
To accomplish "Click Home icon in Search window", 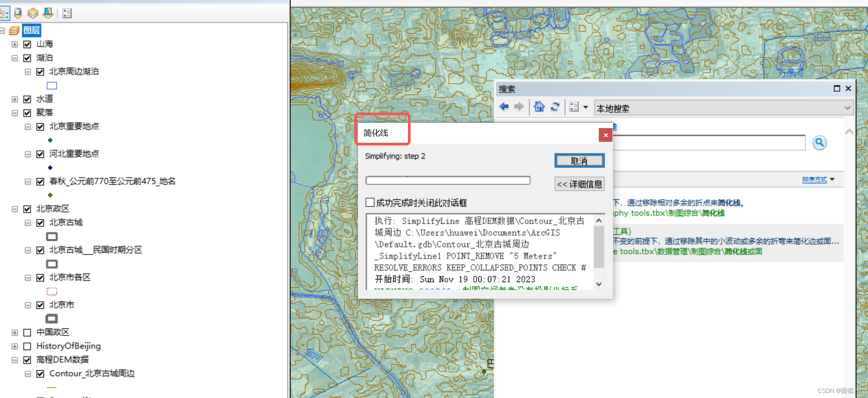I will click(x=539, y=107).
